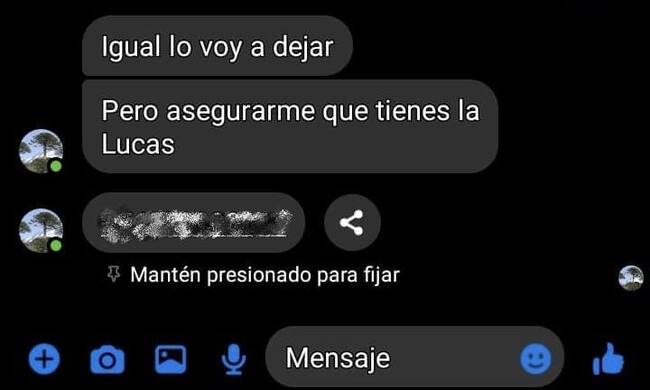Select the 'Pero asegurarme que tienes la Lucas' bubble
The image size is (650, 390).
pyautogui.click(x=290, y=126)
